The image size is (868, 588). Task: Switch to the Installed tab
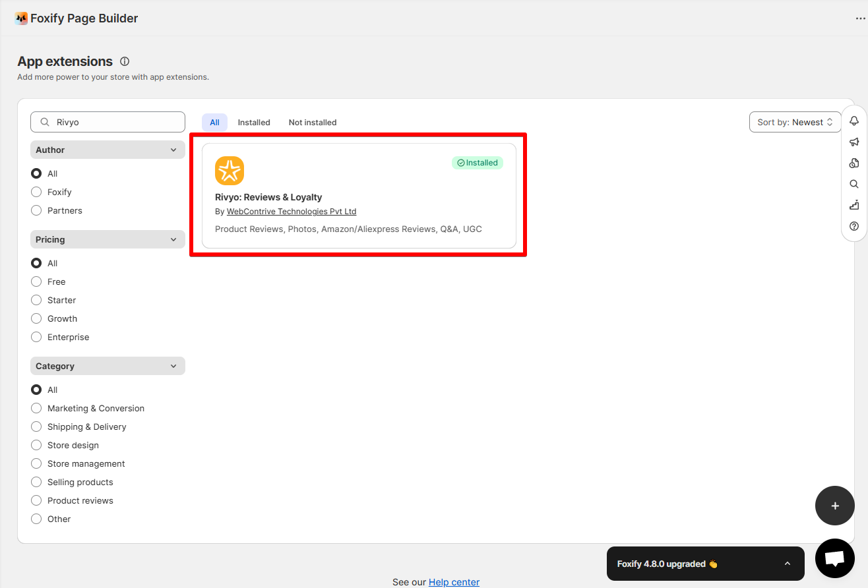click(254, 122)
